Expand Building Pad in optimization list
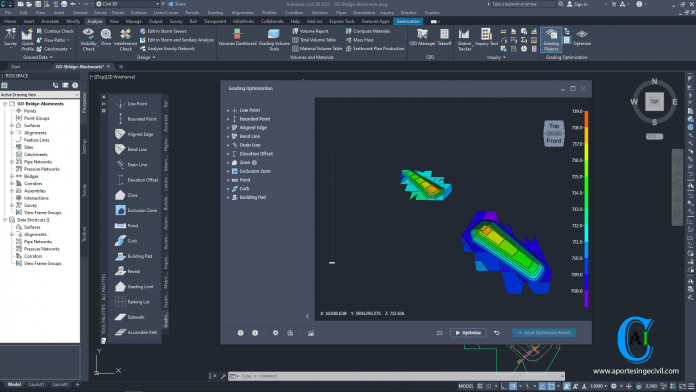696x392 pixels. [x=228, y=197]
